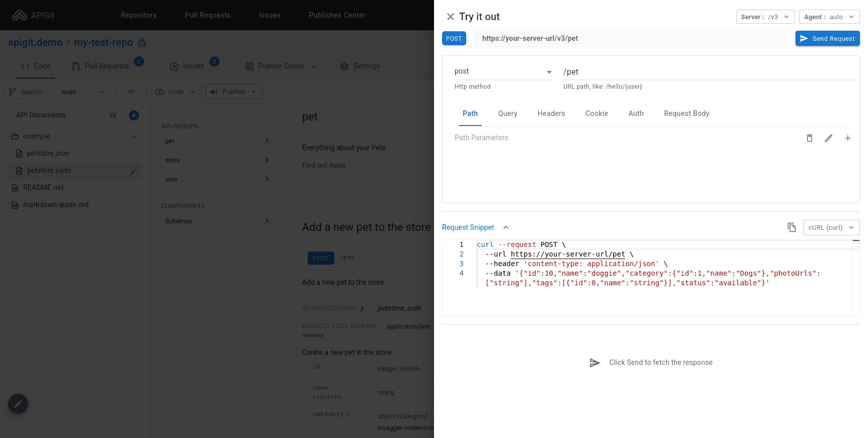Click the POST method badge in panel
Screen dimensions: 868x438
[454, 38]
